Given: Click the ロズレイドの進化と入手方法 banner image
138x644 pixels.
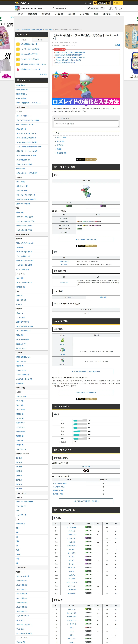Looking at the screenshot, I should [x=86, y=89].
